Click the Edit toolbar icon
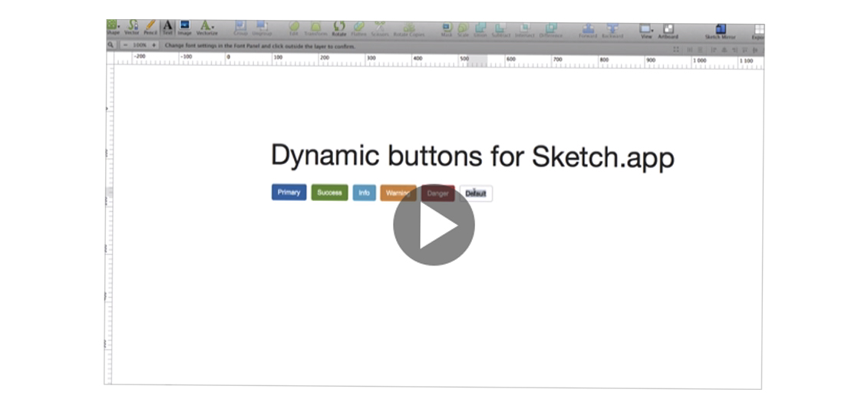The width and height of the screenshot is (868, 409). (x=294, y=28)
